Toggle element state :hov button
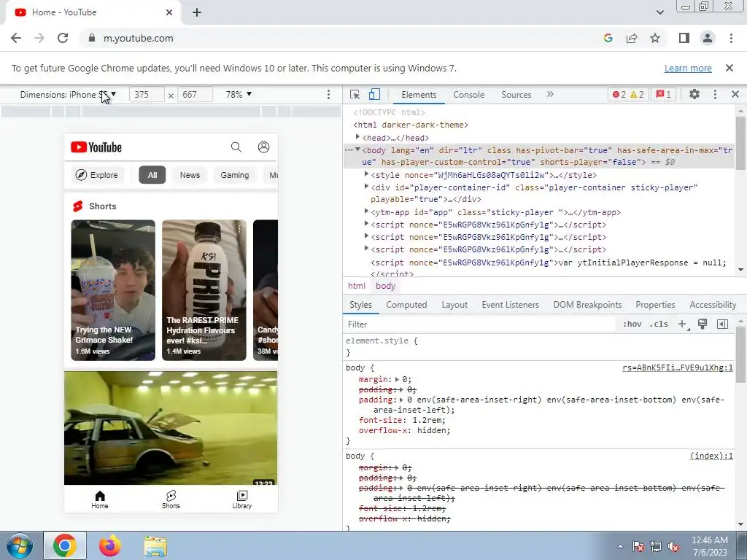747x560 pixels. [632, 324]
